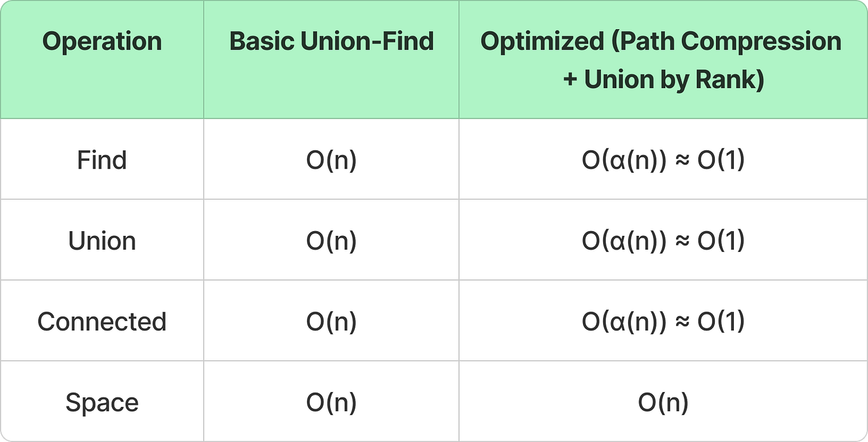The height and width of the screenshot is (442, 868).
Task: Click Basic Union-Find O(n) for Union
Action: [x=331, y=241]
